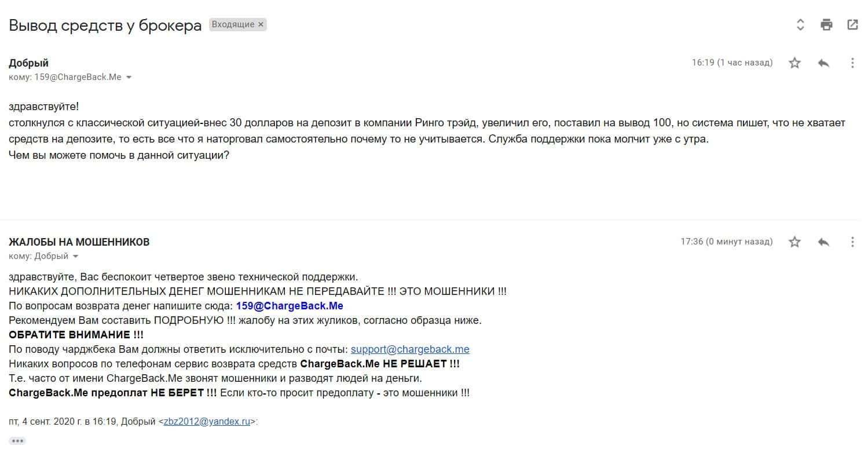Open the support@chargeback.me email link
Screen dimensions: 868x471
coord(410,349)
